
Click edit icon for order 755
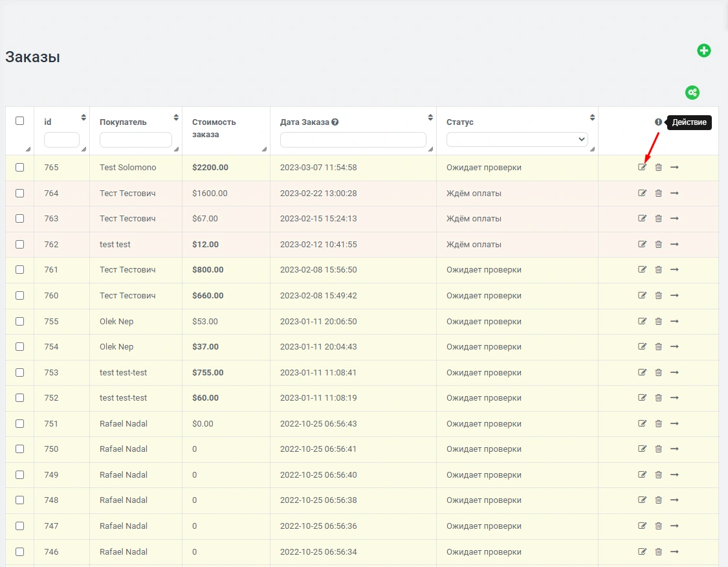click(x=642, y=322)
